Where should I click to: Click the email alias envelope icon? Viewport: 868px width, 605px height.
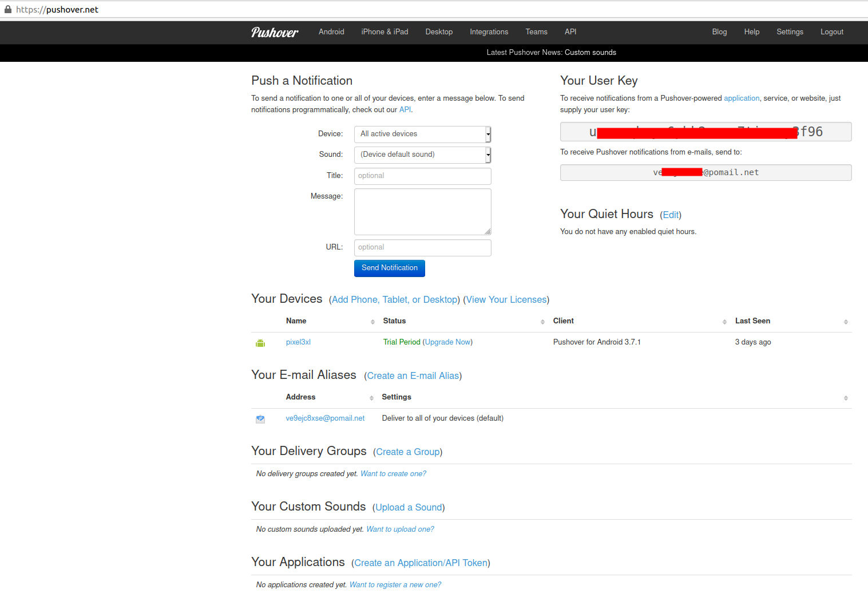point(260,419)
